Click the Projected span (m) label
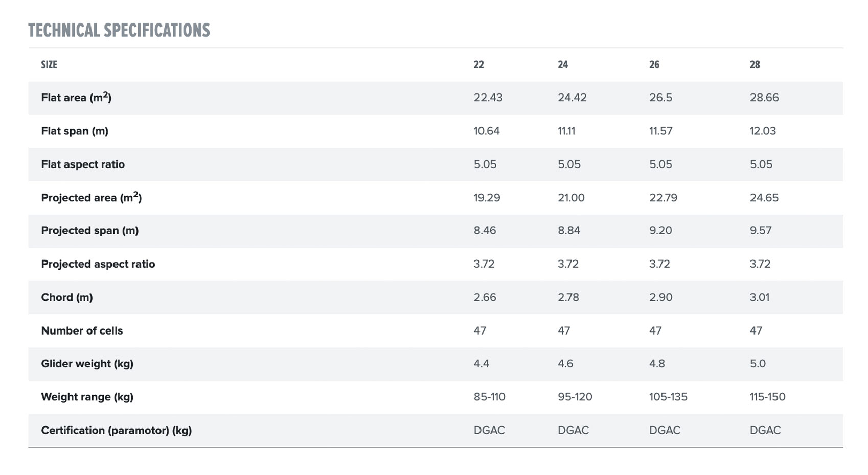This screenshot has width=868, height=475. [90, 231]
